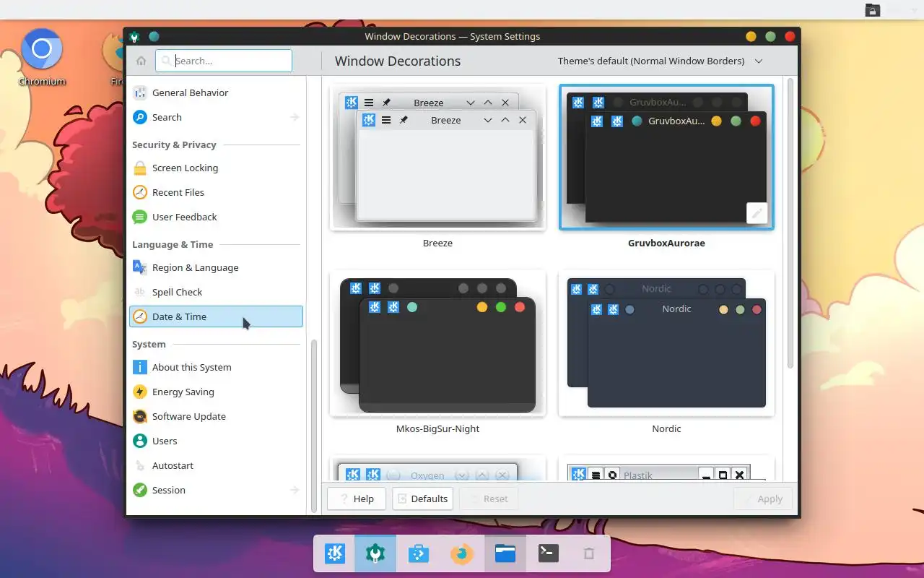
Task: Click the Search sidebar item icon
Action: coord(140,117)
